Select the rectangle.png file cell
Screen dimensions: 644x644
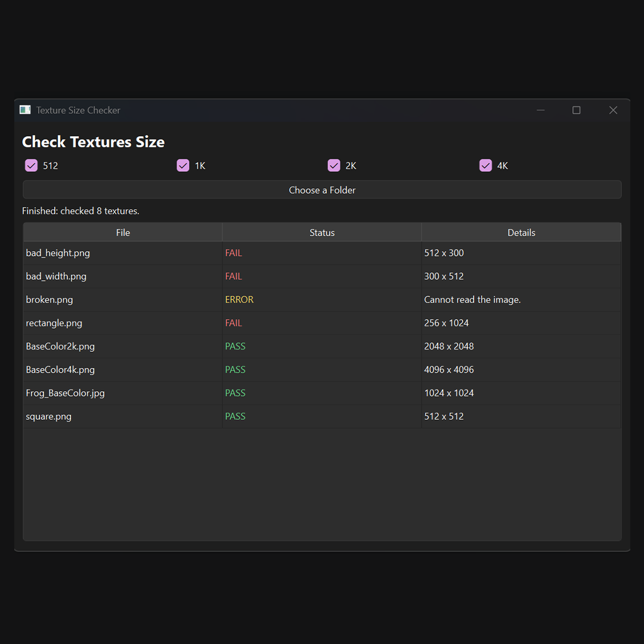point(123,323)
